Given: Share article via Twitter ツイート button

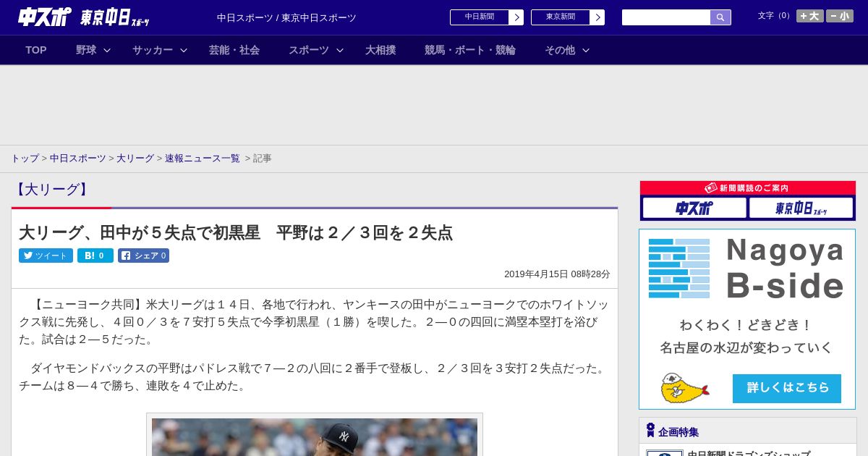Looking at the screenshot, I should point(46,256).
